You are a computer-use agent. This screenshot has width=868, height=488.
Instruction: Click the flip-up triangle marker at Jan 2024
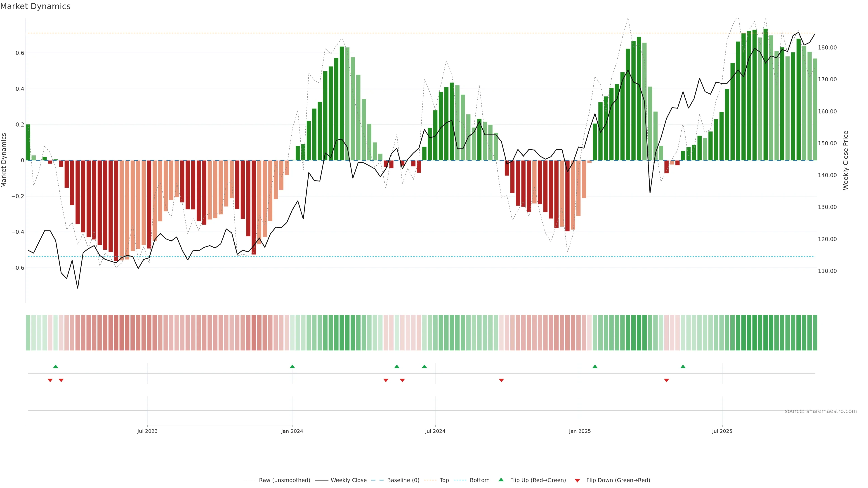tap(292, 366)
